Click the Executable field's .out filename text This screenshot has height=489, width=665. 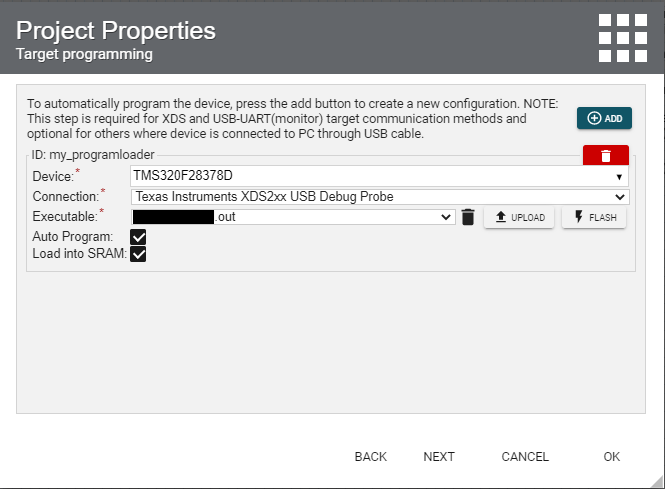[x=226, y=216]
